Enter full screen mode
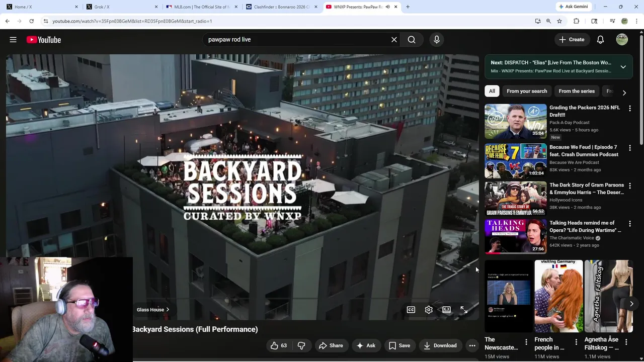This screenshot has height=362, width=644. (464, 310)
